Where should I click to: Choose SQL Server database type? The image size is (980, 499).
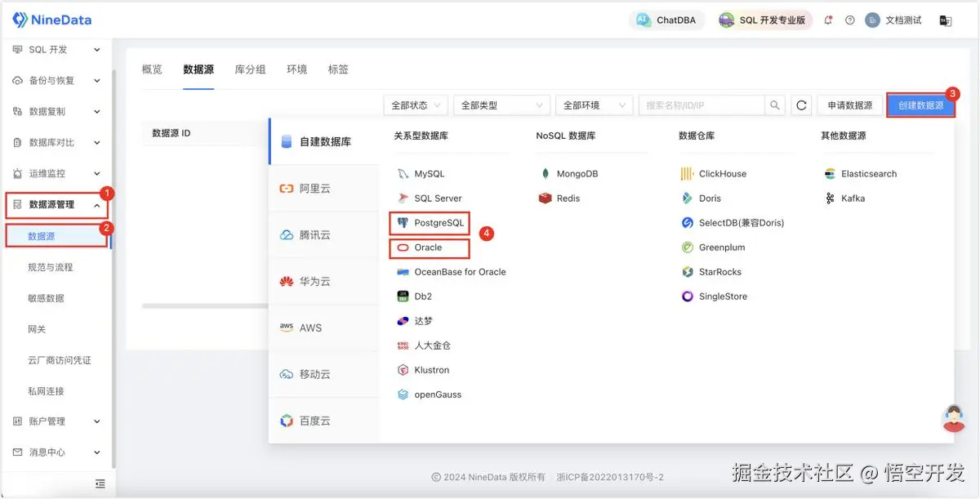430,198
